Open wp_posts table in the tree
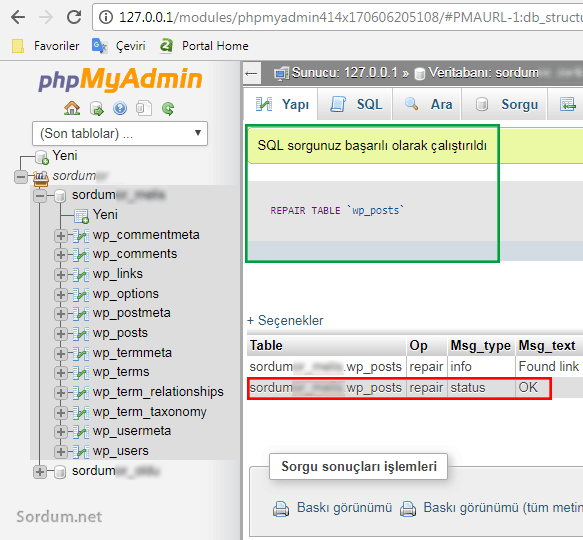This screenshot has height=540, width=583. point(120,333)
